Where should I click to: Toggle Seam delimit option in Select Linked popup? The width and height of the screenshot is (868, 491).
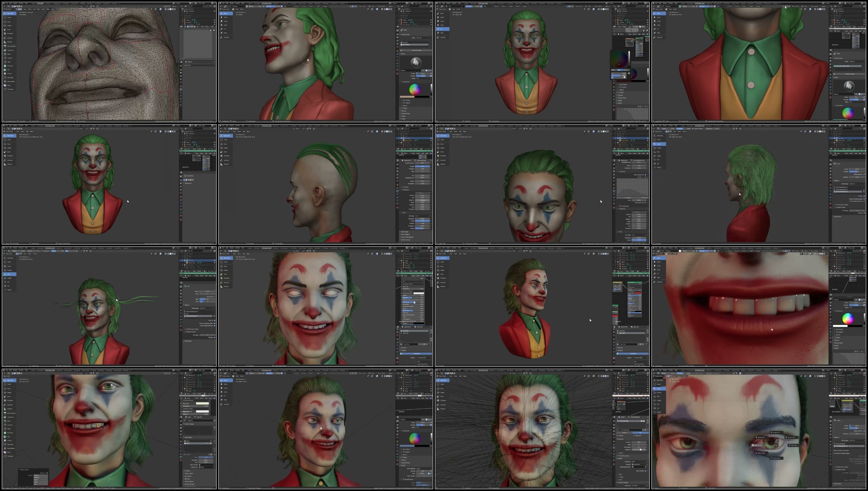41,479
